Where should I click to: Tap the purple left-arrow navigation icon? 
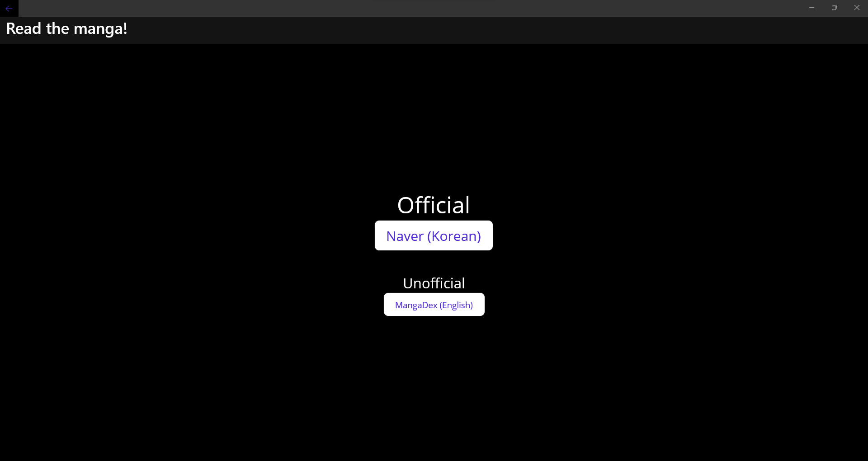point(9,8)
